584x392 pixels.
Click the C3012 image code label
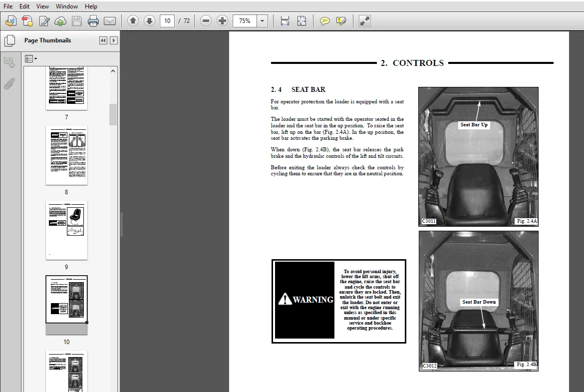point(429,366)
